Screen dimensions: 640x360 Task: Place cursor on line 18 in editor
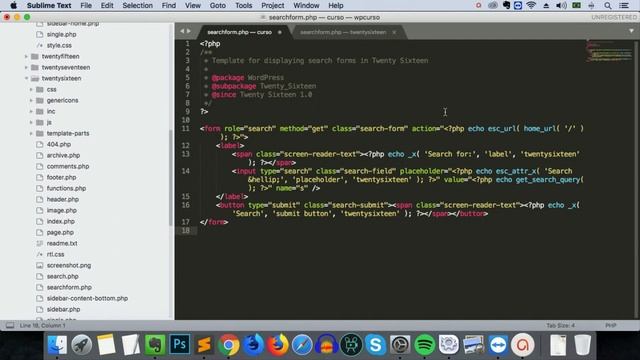391,231
